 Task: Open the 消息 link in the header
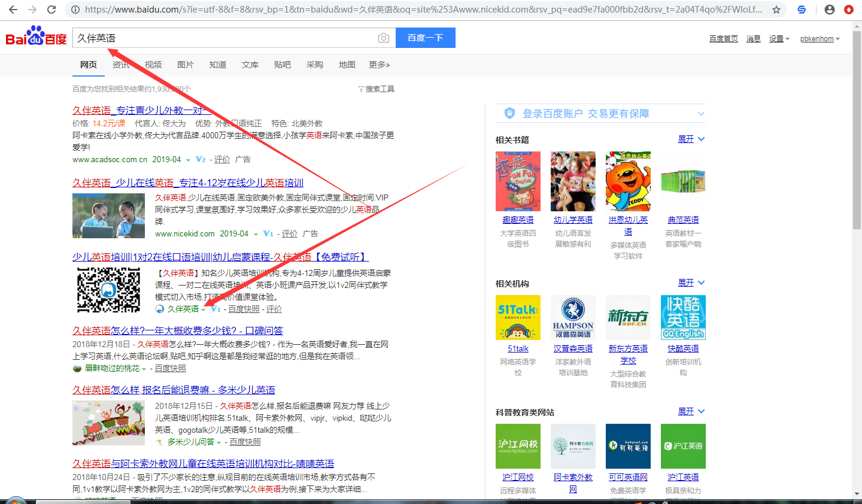point(754,39)
